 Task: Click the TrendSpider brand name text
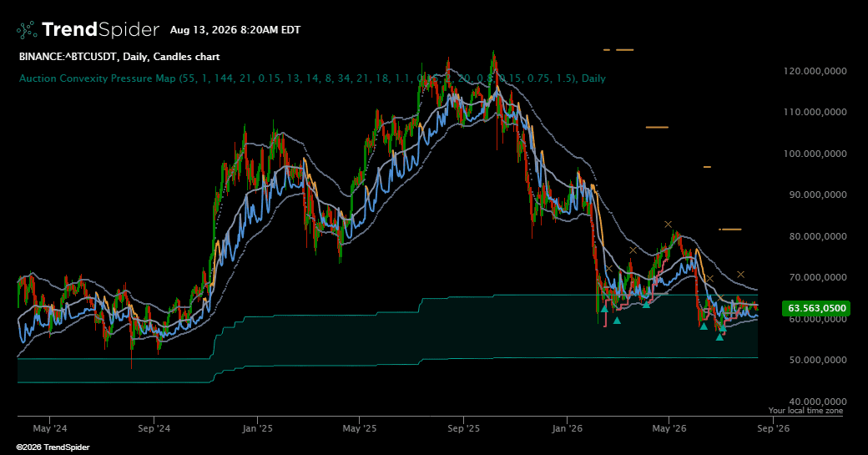(100, 29)
